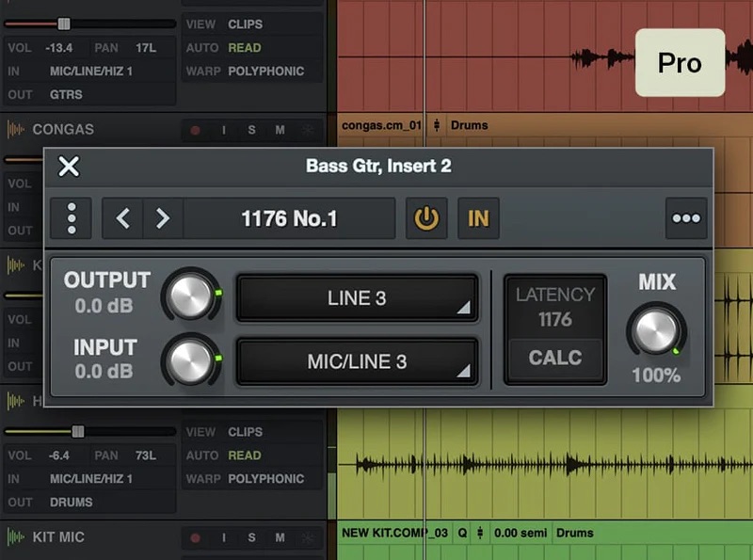Mute the KIT MIC track
The width and height of the screenshot is (753, 560).
point(280,538)
